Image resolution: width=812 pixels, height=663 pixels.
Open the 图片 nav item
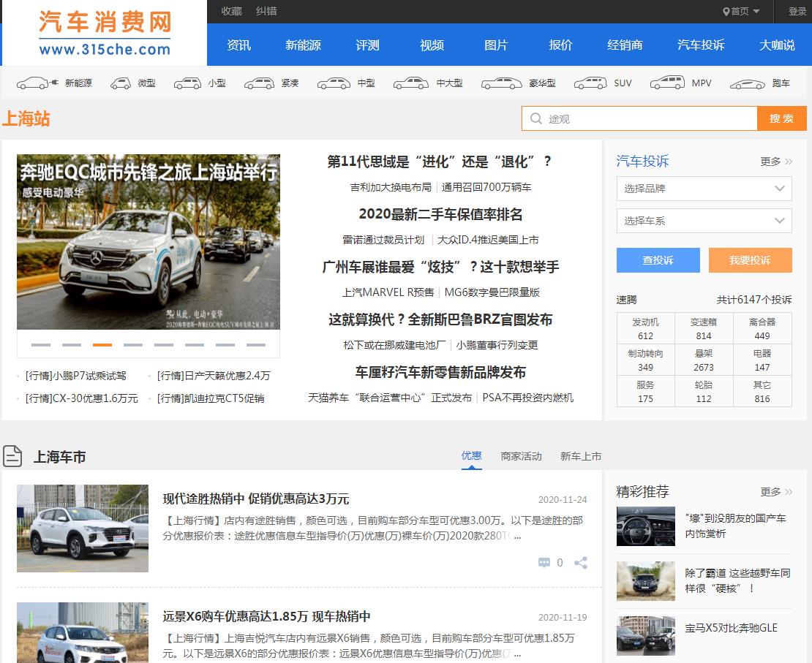(x=496, y=45)
